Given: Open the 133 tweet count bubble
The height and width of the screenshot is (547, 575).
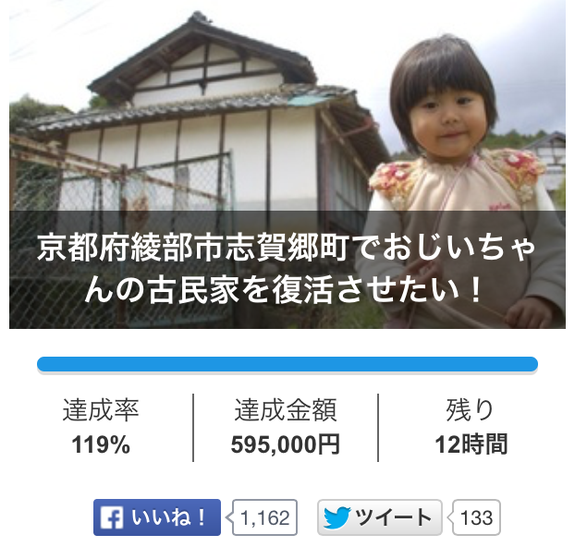Looking at the screenshot, I should point(476,517).
